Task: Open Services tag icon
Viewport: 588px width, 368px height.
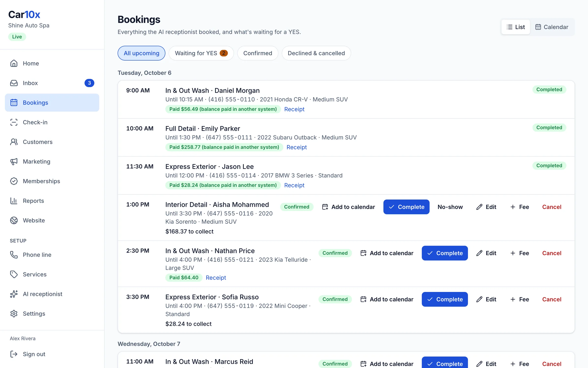Action: click(14, 274)
